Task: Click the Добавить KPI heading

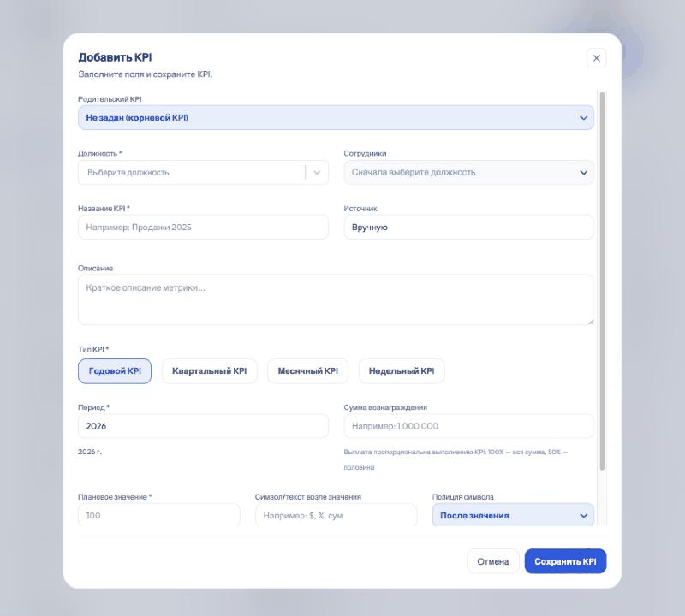Action: [115, 57]
